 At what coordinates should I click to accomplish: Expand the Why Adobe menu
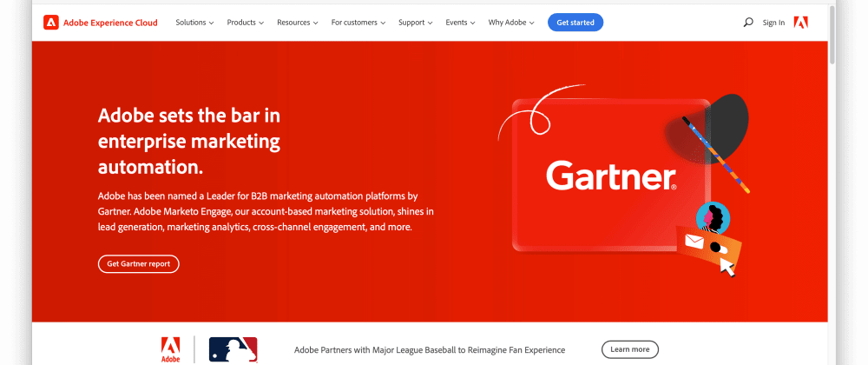[x=511, y=23]
